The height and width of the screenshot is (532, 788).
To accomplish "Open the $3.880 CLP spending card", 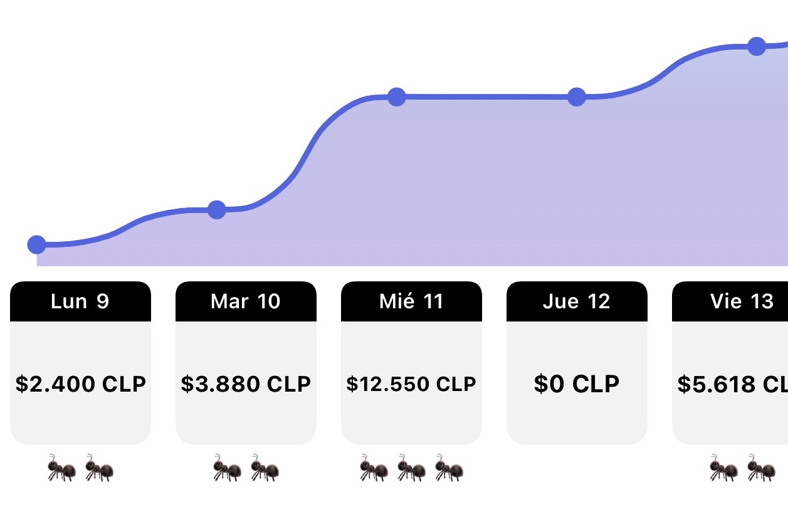I will 246,383.
